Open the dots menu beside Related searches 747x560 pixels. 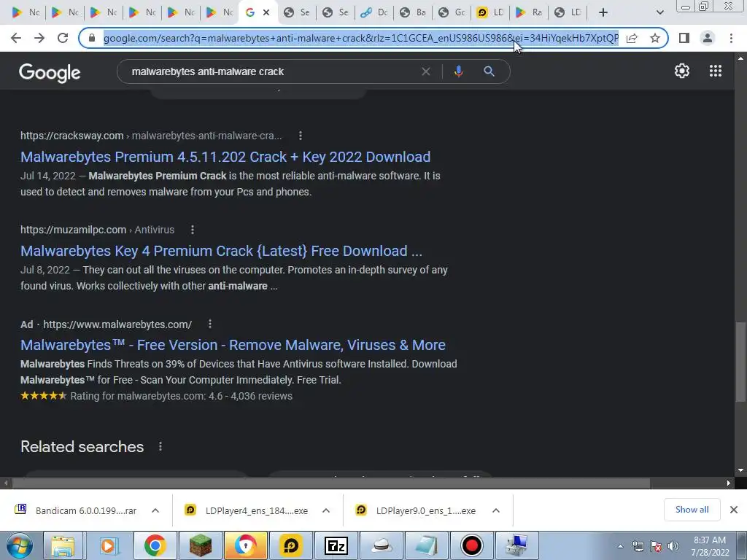pyautogui.click(x=160, y=447)
